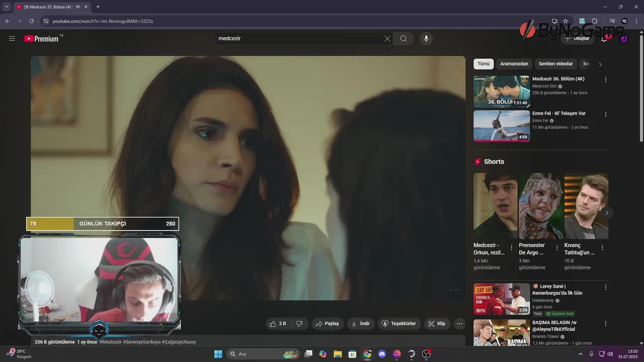Screen dimensions: 644x362
Task: Clear the search text with the X icon
Action: coord(387,39)
